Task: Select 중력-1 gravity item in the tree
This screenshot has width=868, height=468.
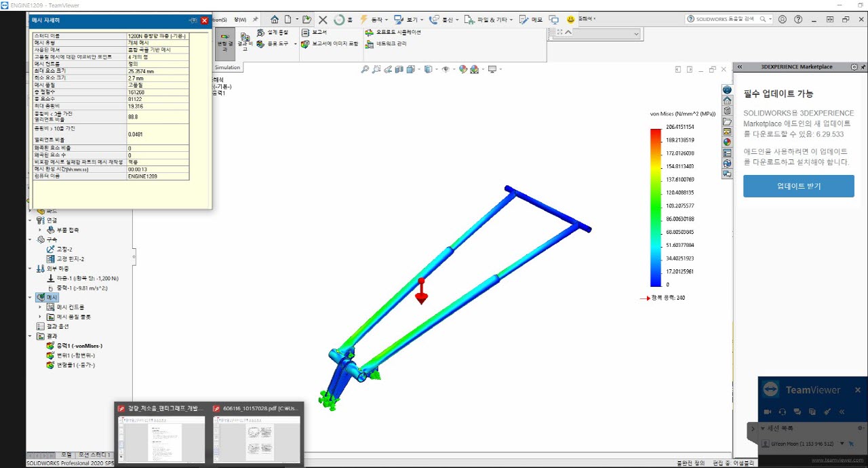Action: pyautogui.click(x=77, y=288)
